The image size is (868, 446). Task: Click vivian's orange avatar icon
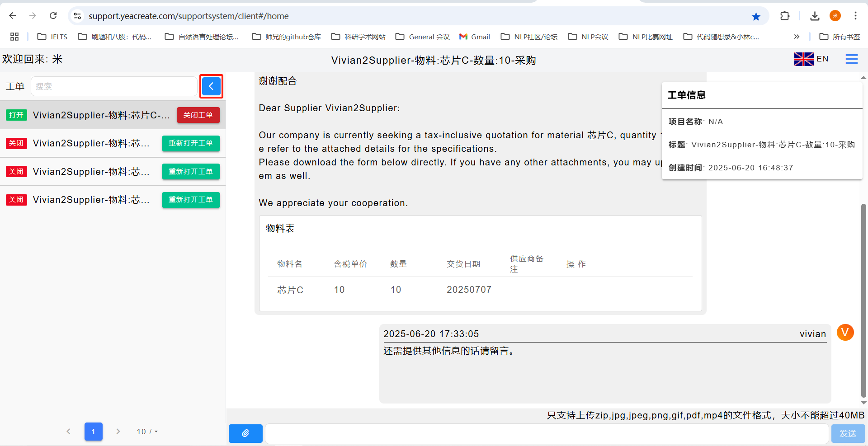(845, 333)
